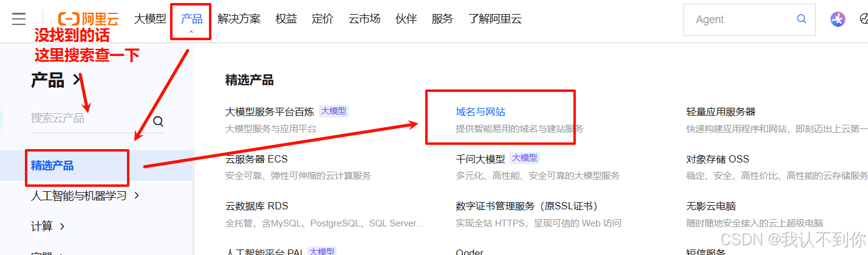Open the 定价 menu
The width and height of the screenshot is (868, 255).
pyautogui.click(x=323, y=18)
